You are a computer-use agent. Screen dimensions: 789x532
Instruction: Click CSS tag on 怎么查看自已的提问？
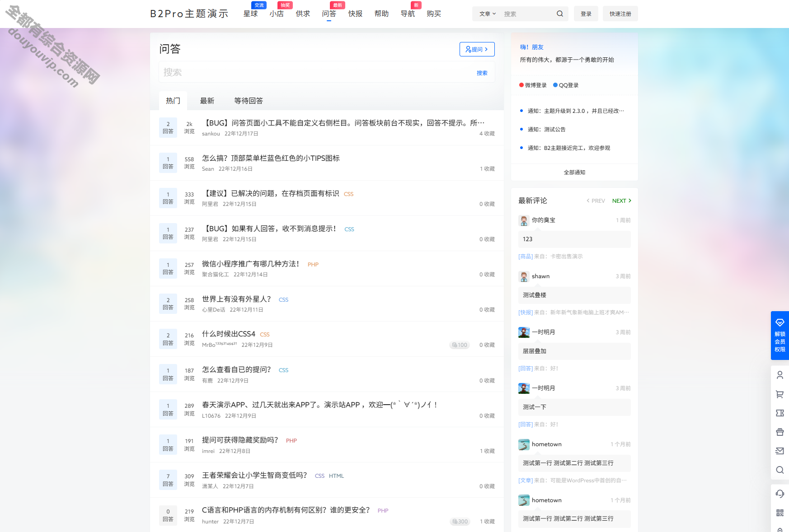(x=283, y=370)
